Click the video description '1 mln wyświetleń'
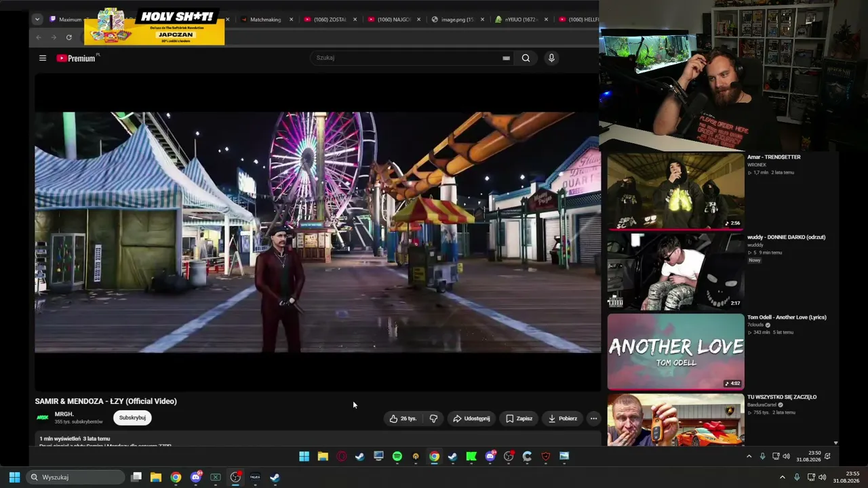 (x=60, y=439)
